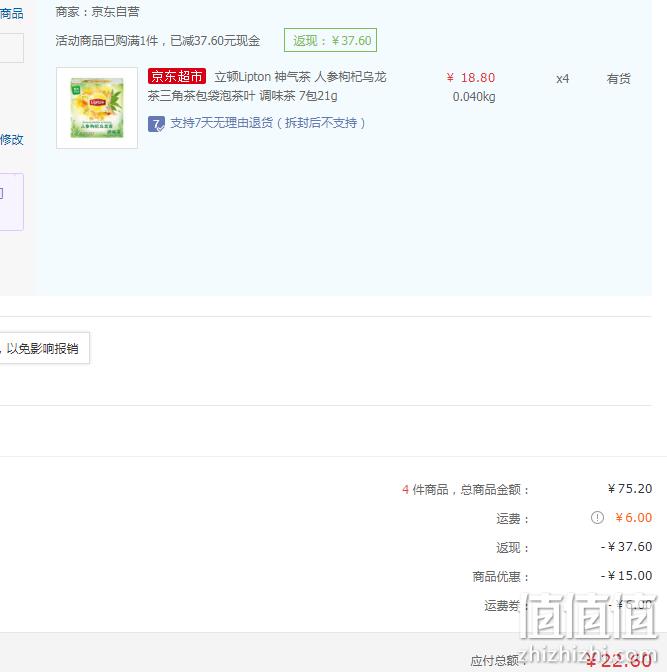
Task: Click the 以免影响报销 notice box
Action: 44,348
